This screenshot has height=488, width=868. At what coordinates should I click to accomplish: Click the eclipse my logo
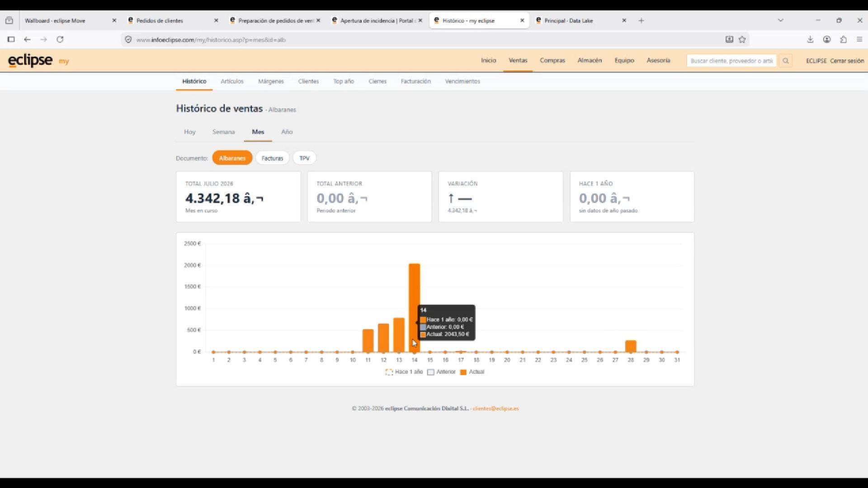[x=38, y=61]
